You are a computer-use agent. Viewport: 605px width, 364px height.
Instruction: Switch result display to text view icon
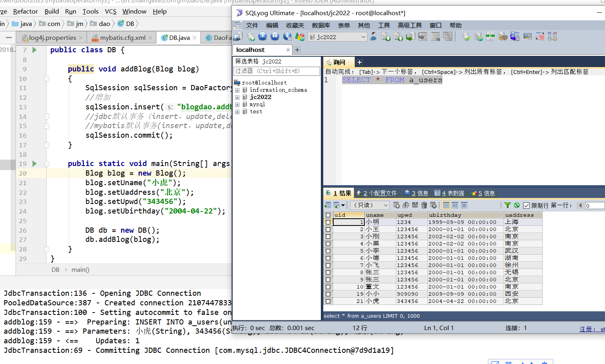464,205
